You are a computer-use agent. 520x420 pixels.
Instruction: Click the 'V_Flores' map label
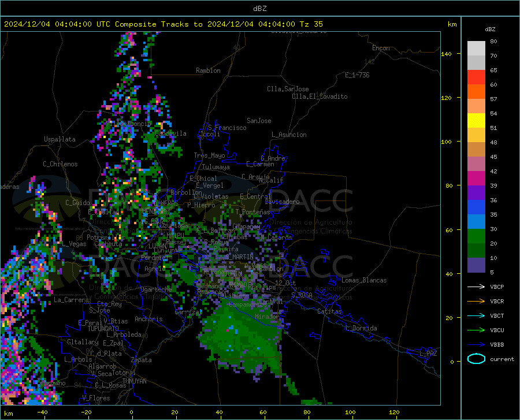(96, 398)
